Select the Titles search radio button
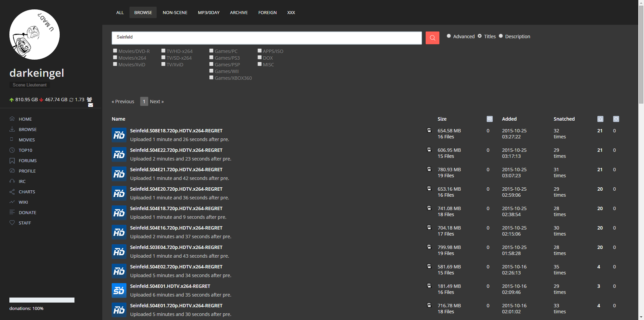Image resolution: width=644 pixels, height=320 pixels. (x=480, y=36)
